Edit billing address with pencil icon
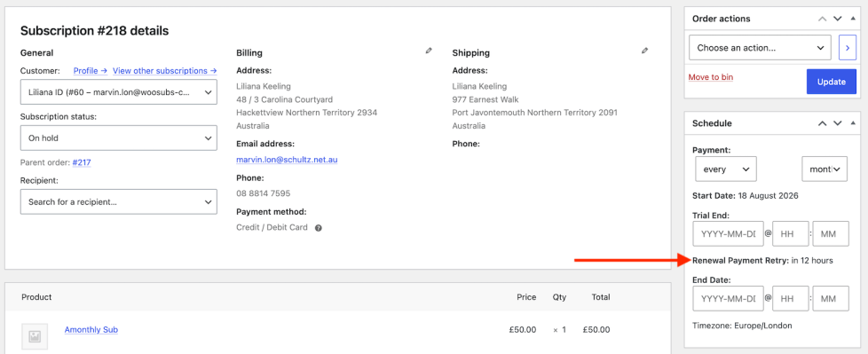 (429, 51)
